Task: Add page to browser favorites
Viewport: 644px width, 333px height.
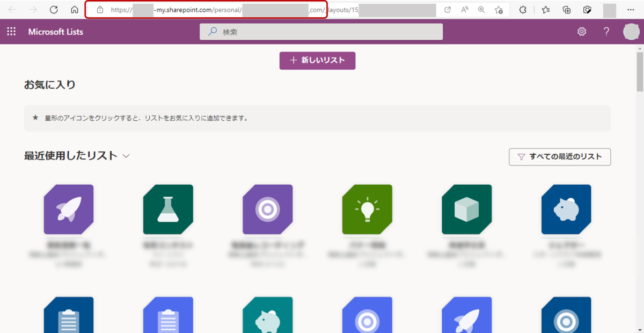Action: tap(499, 10)
